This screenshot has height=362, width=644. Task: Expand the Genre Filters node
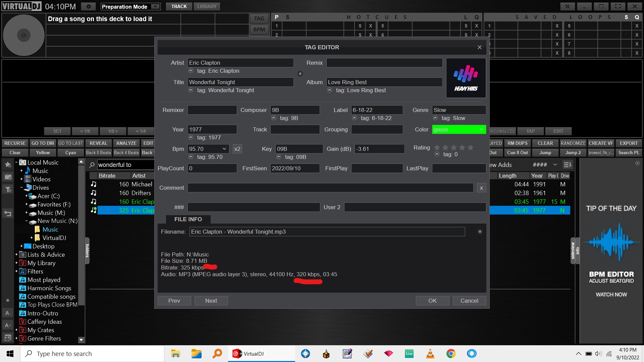point(16,339)
